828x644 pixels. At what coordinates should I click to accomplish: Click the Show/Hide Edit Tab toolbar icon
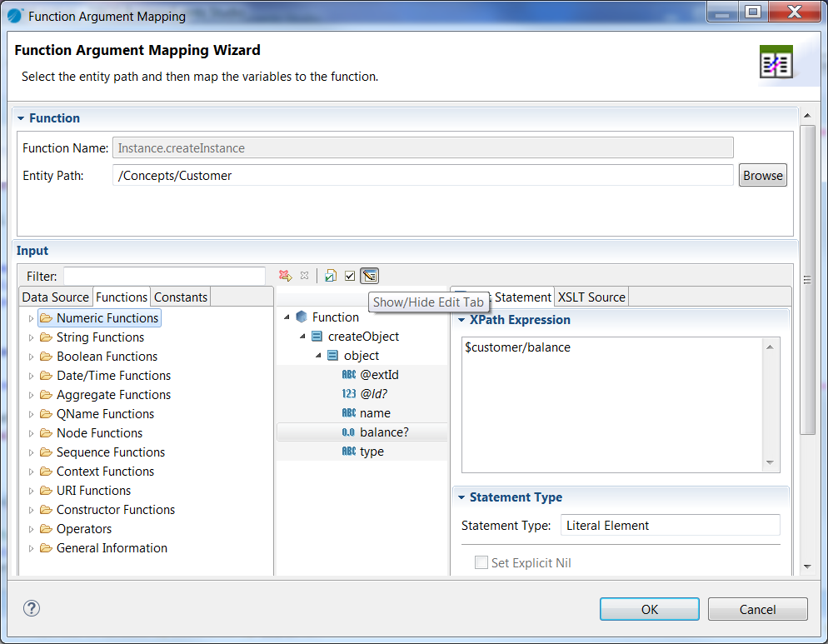370,276
